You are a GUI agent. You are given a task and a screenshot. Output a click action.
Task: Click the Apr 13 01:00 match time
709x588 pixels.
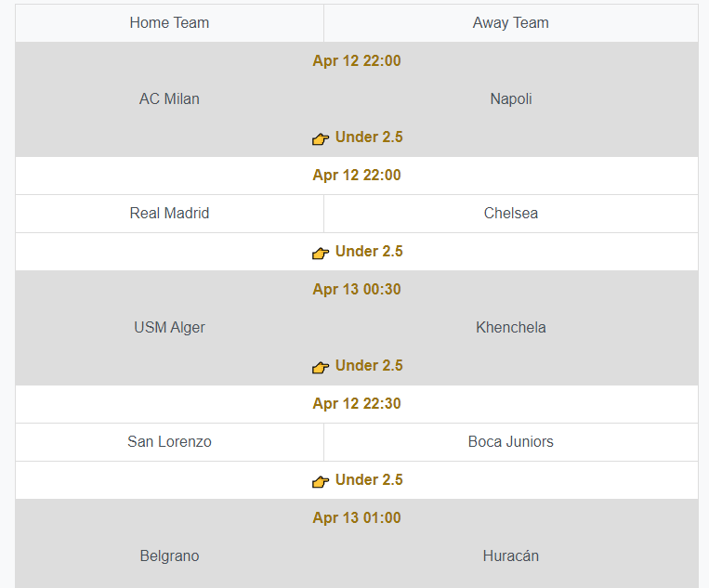(357, 518)
